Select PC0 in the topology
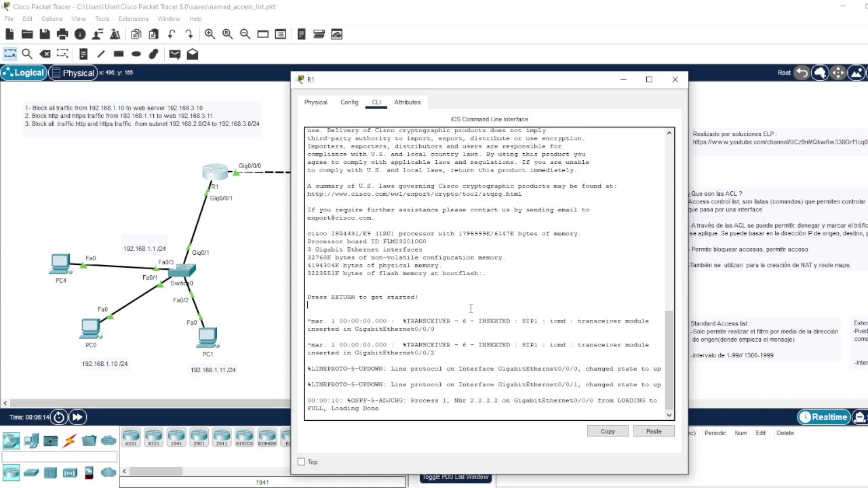Image resolution: width=868 pixels, height=488 pixels. pos(90,329)
